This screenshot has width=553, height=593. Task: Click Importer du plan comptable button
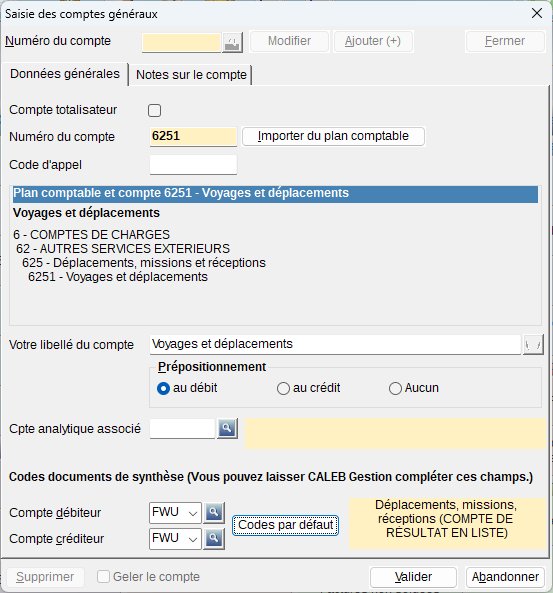point(333,136)
